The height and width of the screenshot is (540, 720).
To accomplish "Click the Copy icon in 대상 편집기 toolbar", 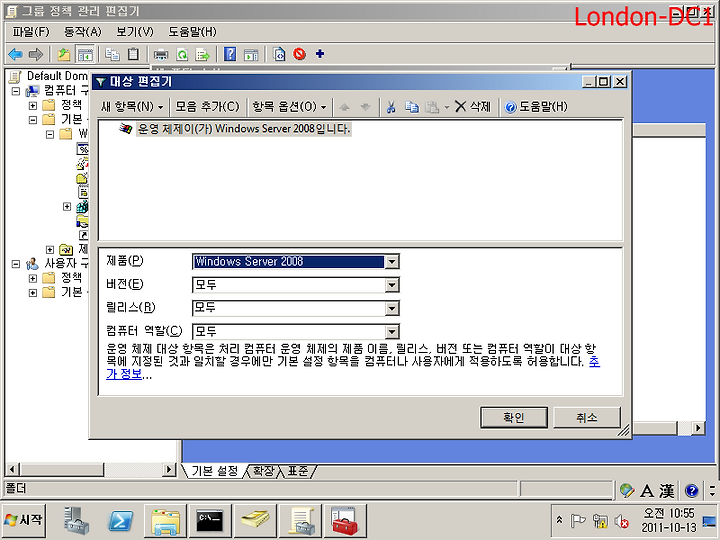I will click(x=412, y=107).
